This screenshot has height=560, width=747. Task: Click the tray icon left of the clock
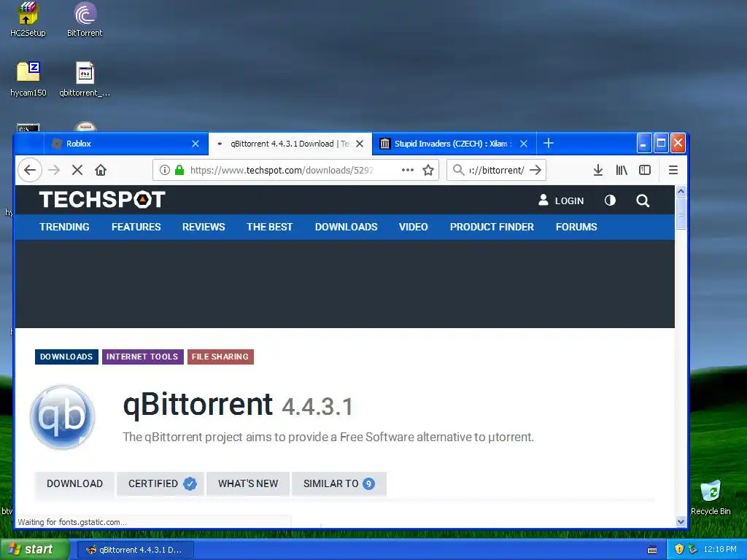coord(693,549)
